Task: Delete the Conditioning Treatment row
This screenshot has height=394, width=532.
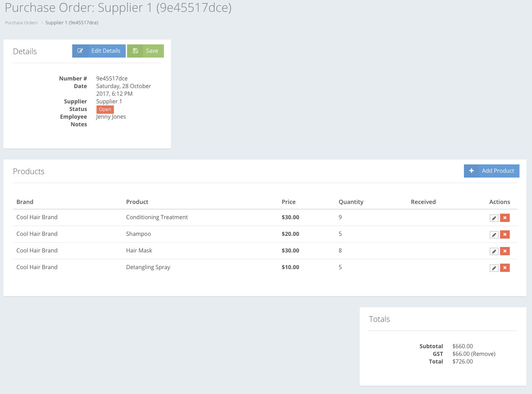Action: [505, 218]
